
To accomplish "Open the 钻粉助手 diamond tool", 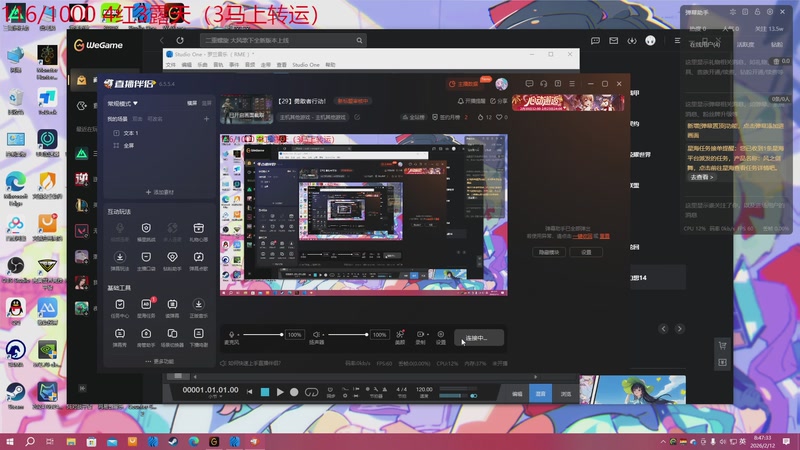I will 172,257.
